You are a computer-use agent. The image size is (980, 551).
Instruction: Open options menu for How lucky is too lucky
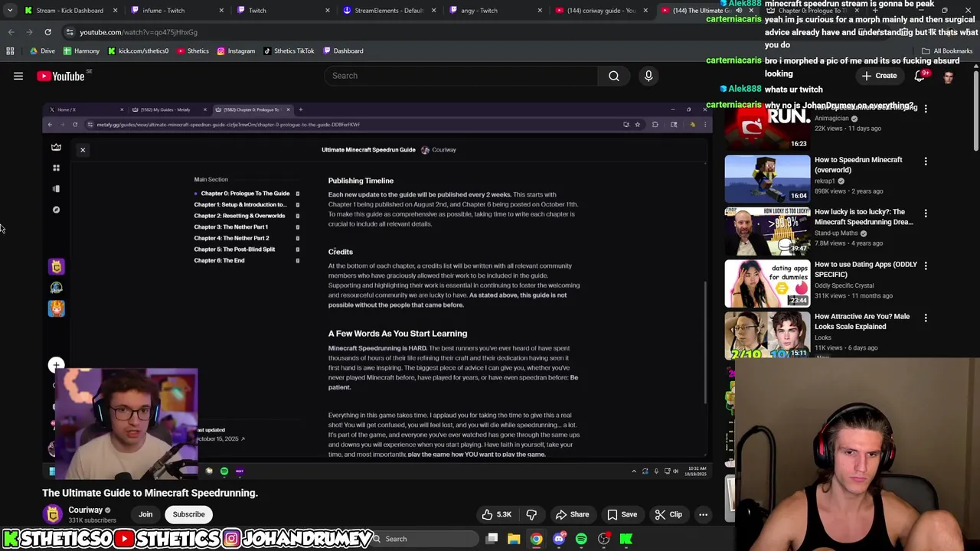pos(926,214)
